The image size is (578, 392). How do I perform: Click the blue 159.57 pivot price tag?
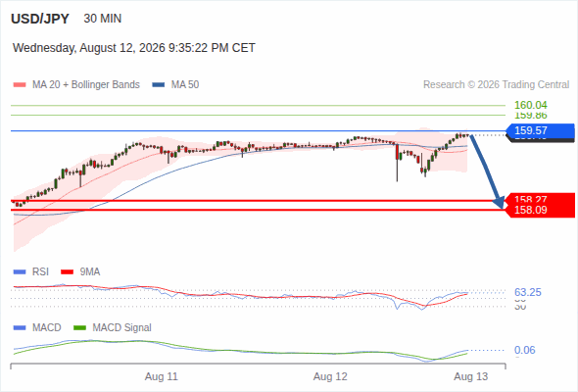pyautogui.click(x=540, y=130)
